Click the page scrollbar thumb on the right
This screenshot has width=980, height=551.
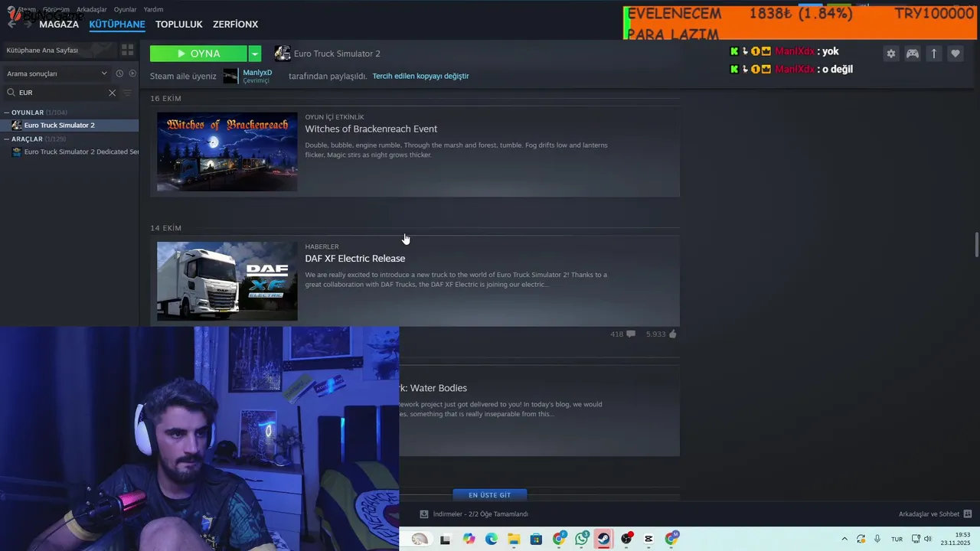click(x=976, y=245)
